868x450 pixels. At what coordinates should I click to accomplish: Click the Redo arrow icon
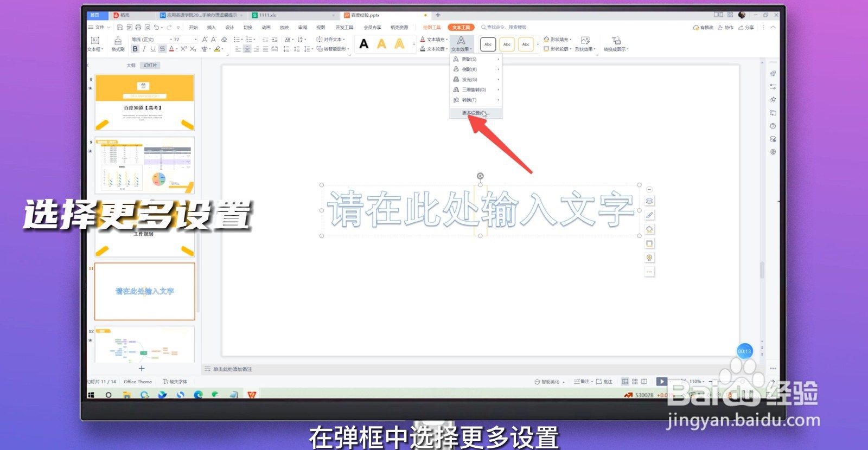[x=169, y=27]
